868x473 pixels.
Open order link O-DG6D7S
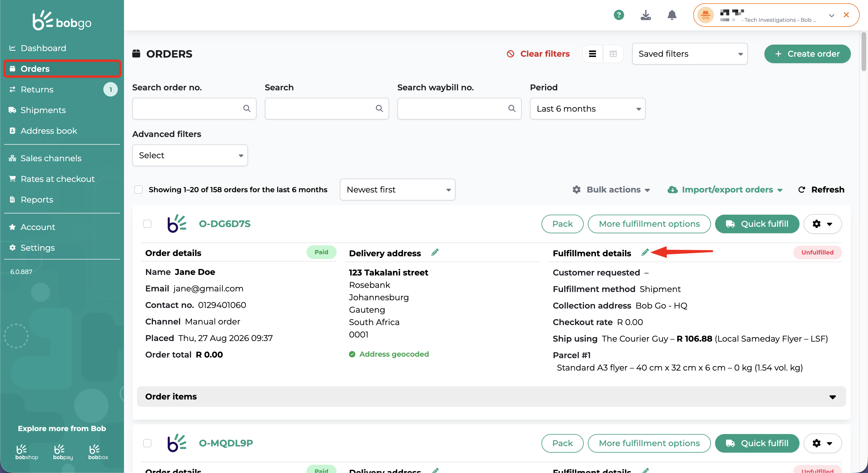tap(224, 224)
